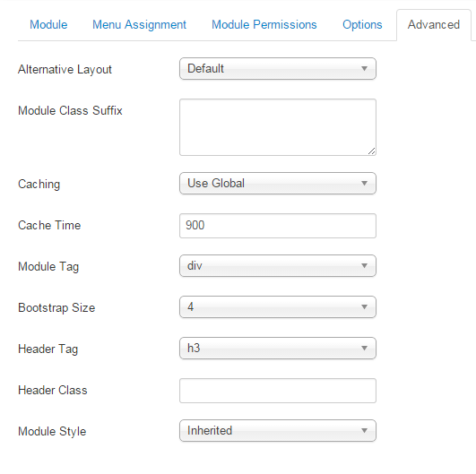Open the Module Tag div dropdown
The height and width of the screenshot is (474, 476).
coord(278,266)
